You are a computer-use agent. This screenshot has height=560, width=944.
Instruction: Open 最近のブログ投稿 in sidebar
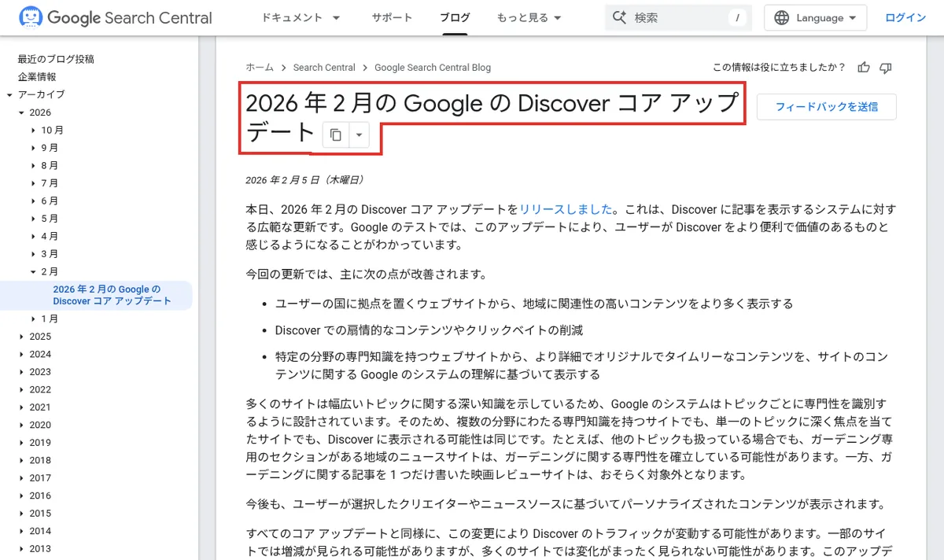click(56, 59)
